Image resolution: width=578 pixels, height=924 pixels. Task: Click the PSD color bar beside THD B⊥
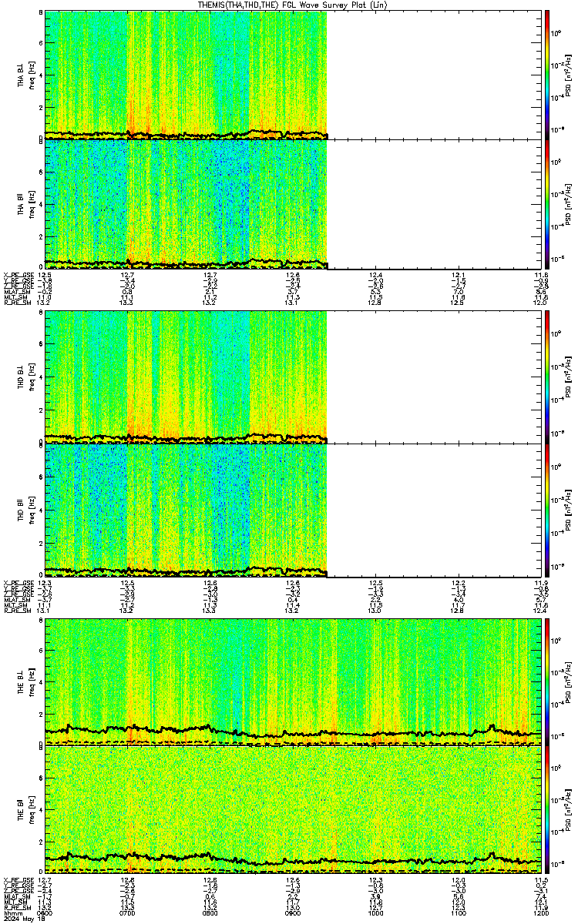click(546, 377)
